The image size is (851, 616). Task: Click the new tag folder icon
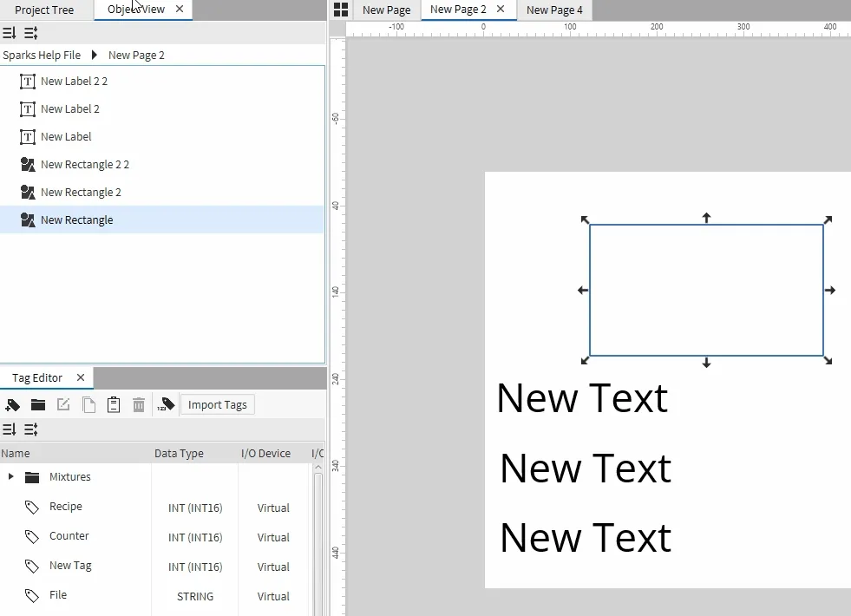tap(38, 405)
